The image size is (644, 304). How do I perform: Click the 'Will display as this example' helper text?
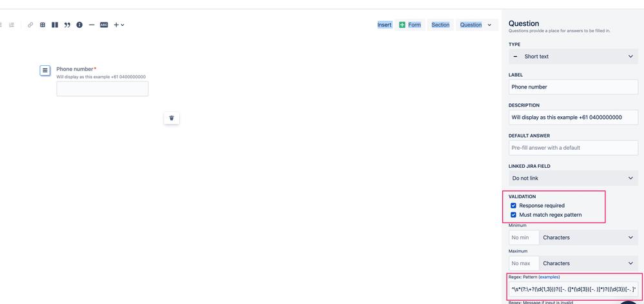101,77
